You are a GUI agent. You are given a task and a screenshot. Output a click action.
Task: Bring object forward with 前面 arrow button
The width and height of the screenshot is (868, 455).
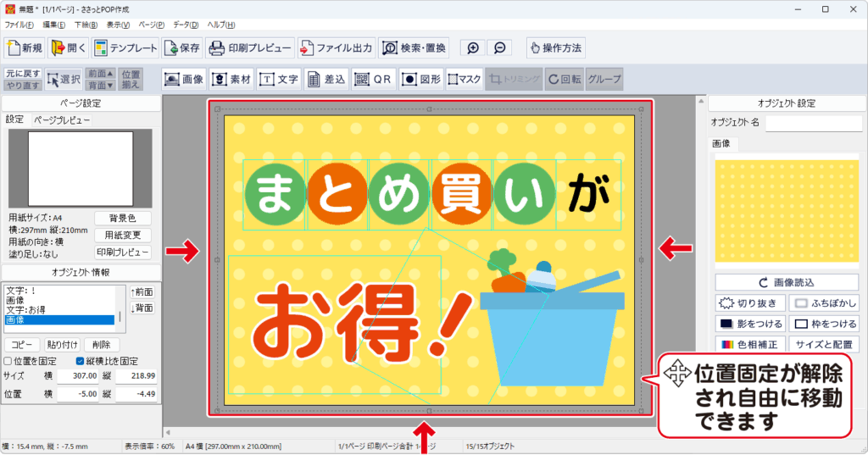[142, 291]
